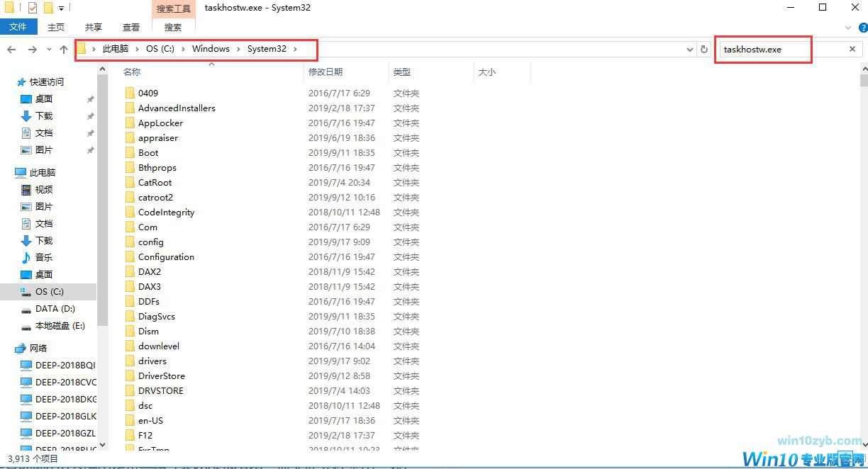
Task: Expand address bar history dropdown
Action: point(690,50)
